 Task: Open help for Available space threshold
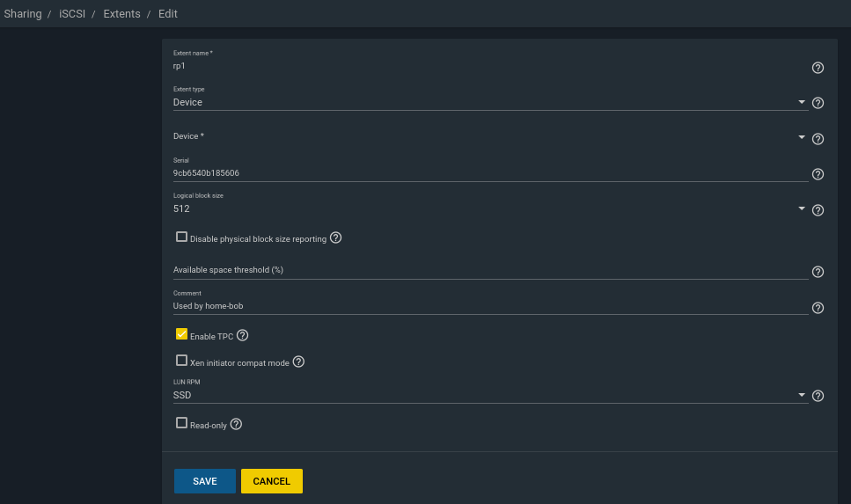point(818,272)
